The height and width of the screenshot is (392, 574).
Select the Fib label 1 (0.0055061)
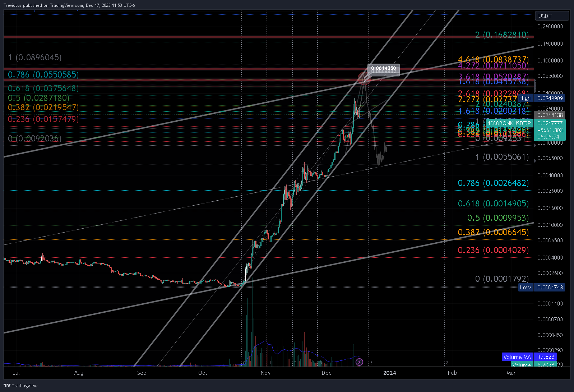(x=502, y=157)
